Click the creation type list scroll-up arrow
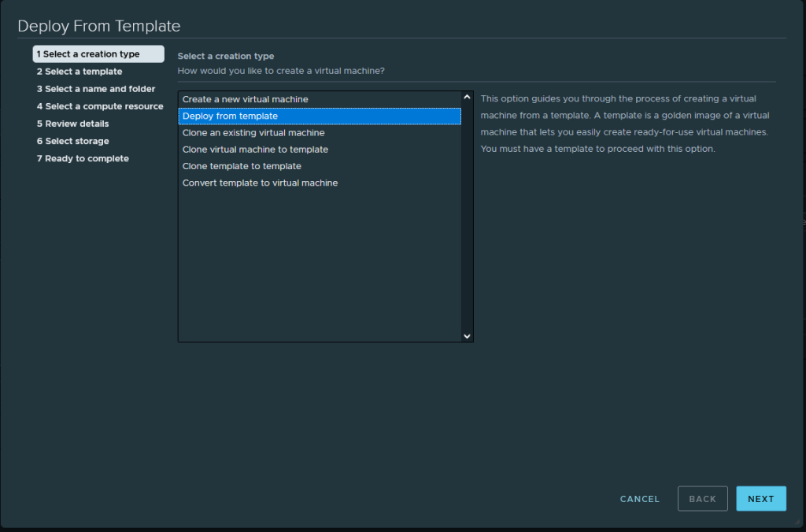806x532 pixels. [x=467, y=98]
